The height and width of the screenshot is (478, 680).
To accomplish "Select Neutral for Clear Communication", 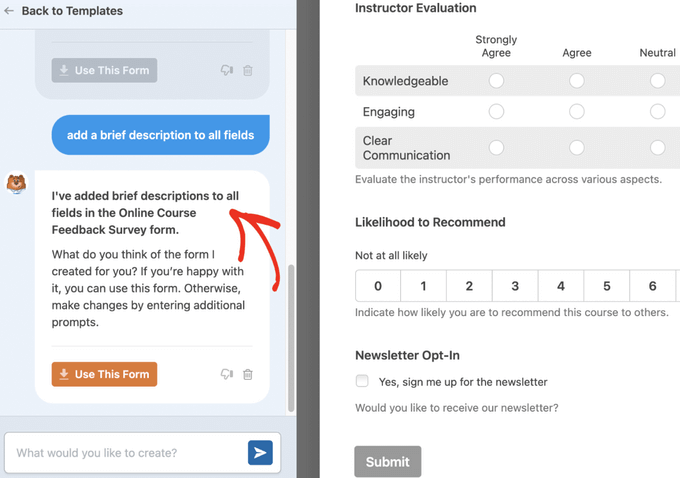I will pos(657,148).
